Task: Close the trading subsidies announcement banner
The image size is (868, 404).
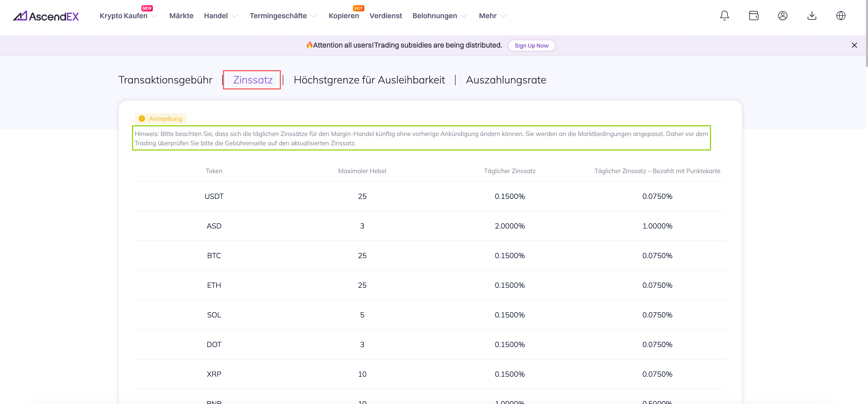Action: tap(854, 45)
